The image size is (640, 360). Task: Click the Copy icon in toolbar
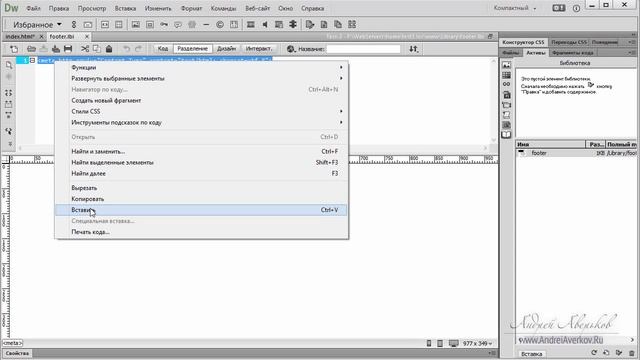tap(97, 49)
